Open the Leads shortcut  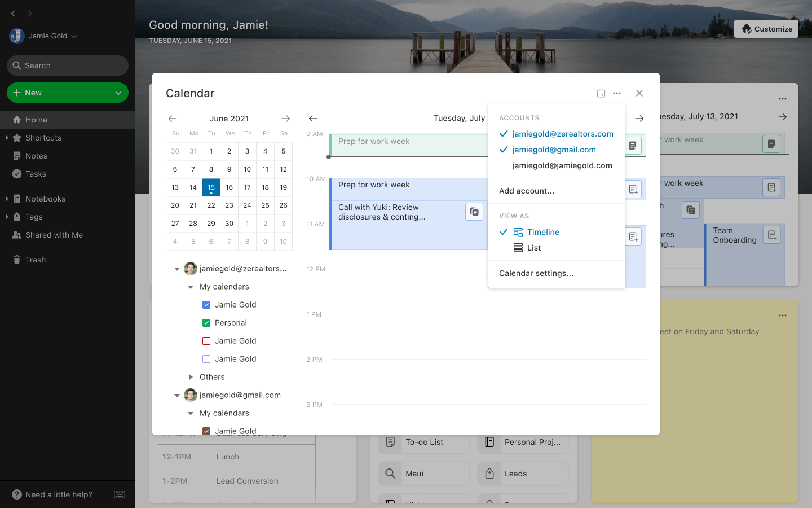click(x=523, y=474)
